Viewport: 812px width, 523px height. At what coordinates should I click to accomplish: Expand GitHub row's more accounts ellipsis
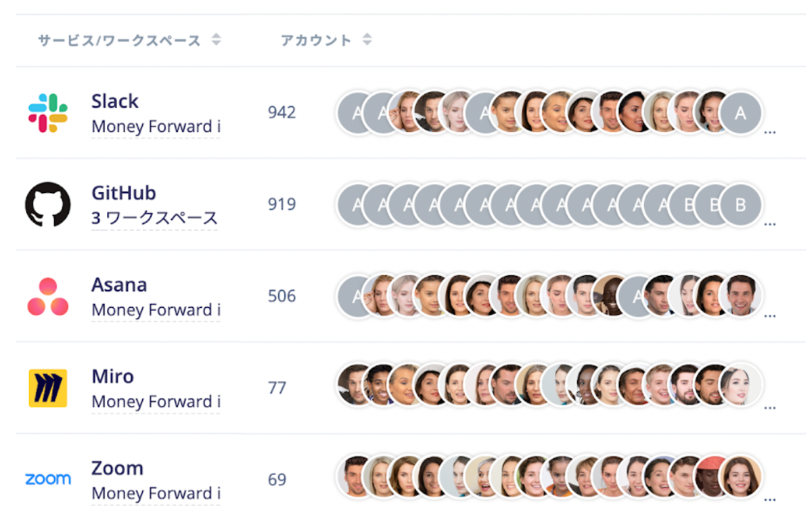point(769,225)
